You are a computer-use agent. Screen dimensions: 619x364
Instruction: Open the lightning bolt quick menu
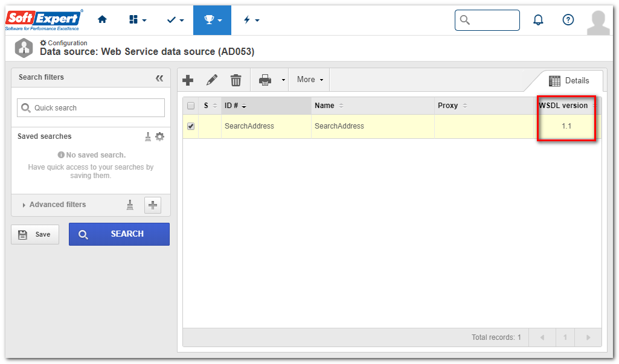[251, 20]
